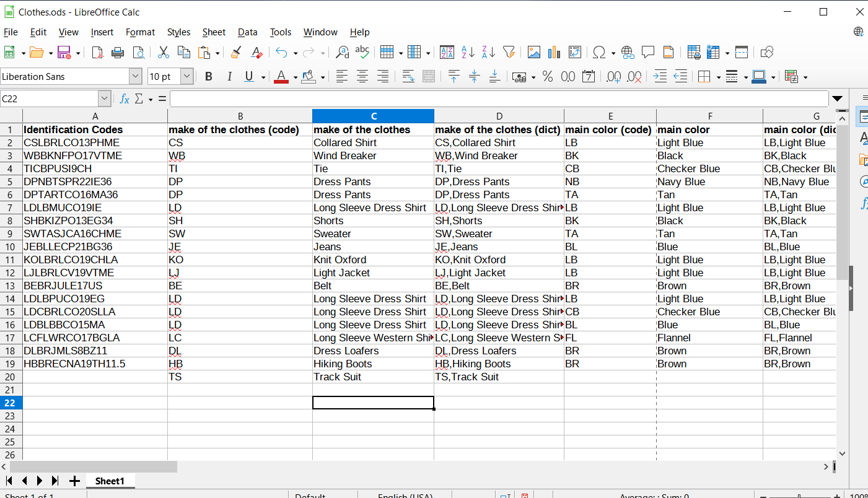Select the Sheet1 tab
The image size is (868, 498).
coord(110,481)
